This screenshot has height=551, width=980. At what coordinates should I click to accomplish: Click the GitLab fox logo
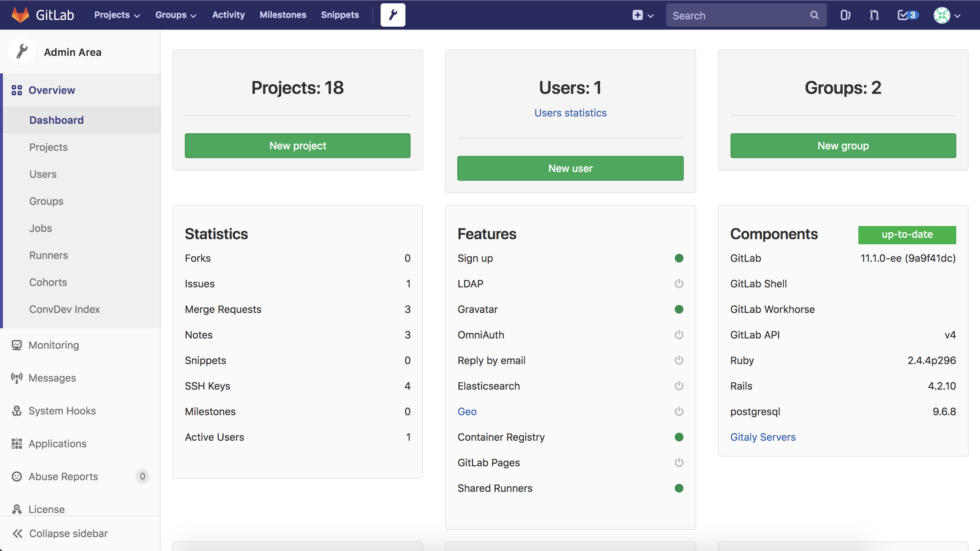pyautogui.click(x=20, y=15)
